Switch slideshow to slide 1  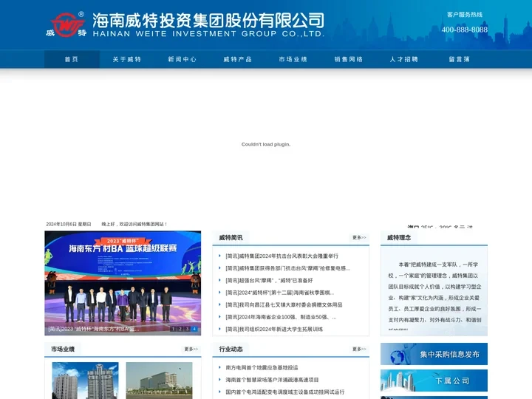pyautogui.click(x=173, y=329)
